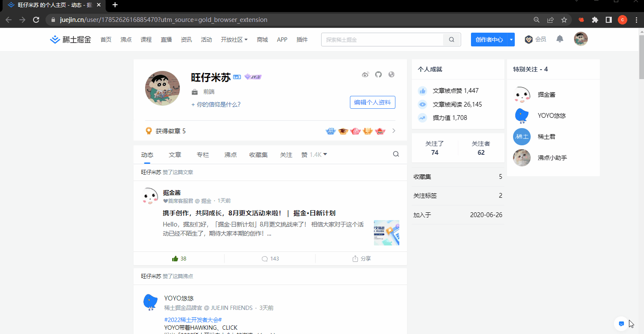
Task: Open the APP link in the top navigation
Action: [x=282, y=40]
